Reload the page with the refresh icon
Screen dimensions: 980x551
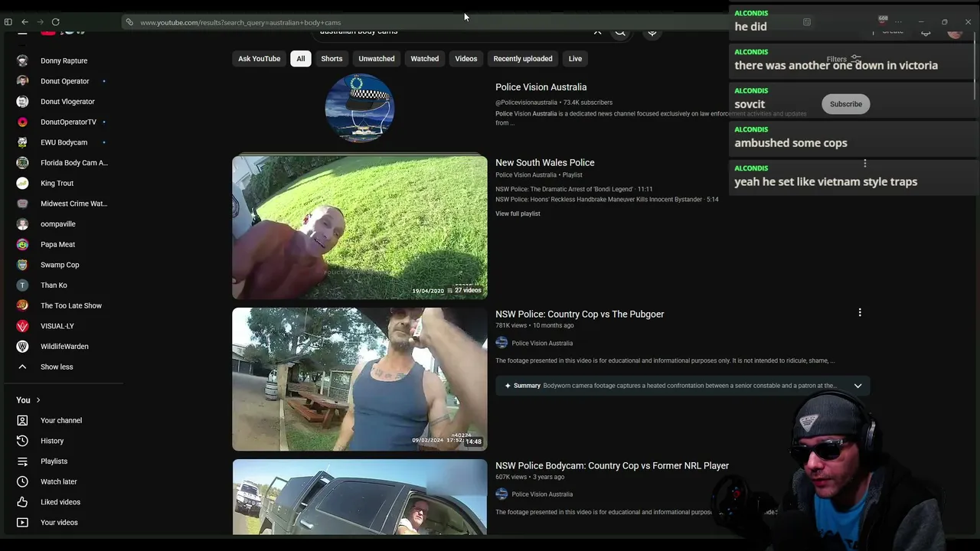56,22
